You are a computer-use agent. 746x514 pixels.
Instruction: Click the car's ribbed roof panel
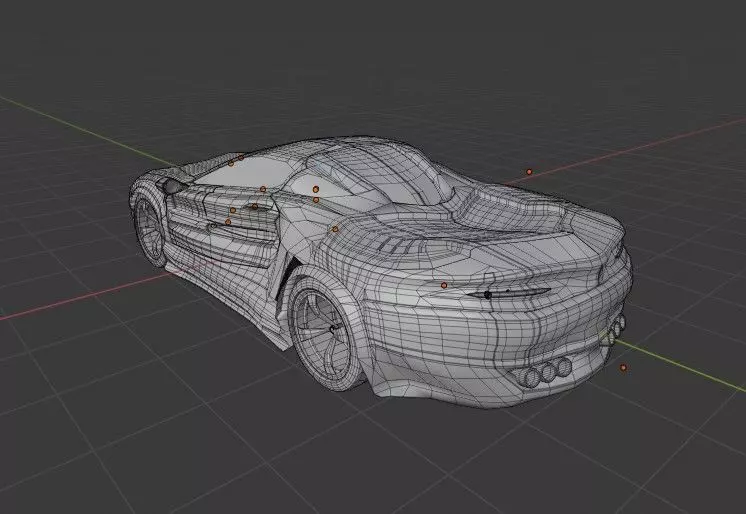tap(381, 169)
